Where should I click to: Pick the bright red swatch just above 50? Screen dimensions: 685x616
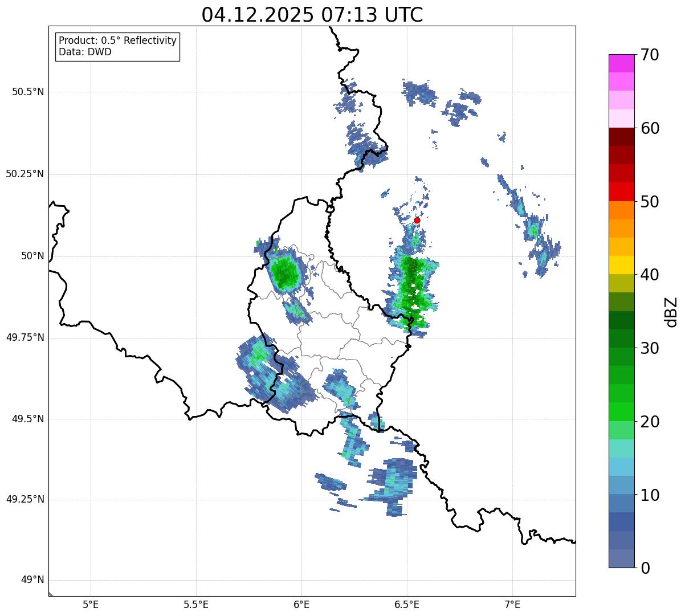tap(622, 191)
